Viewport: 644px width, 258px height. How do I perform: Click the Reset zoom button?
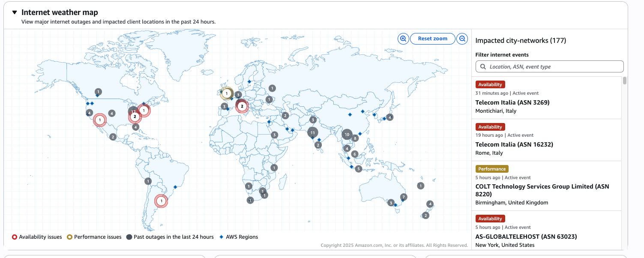point(432,39)
